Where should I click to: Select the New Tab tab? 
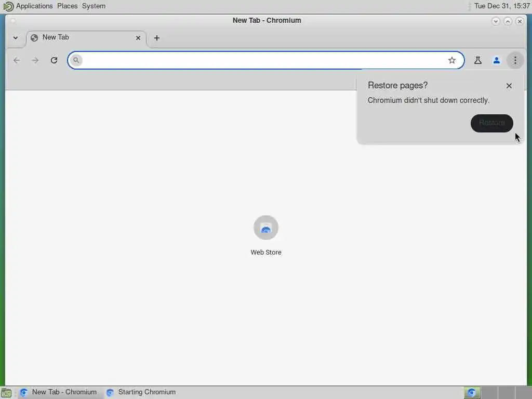(86, 38)
